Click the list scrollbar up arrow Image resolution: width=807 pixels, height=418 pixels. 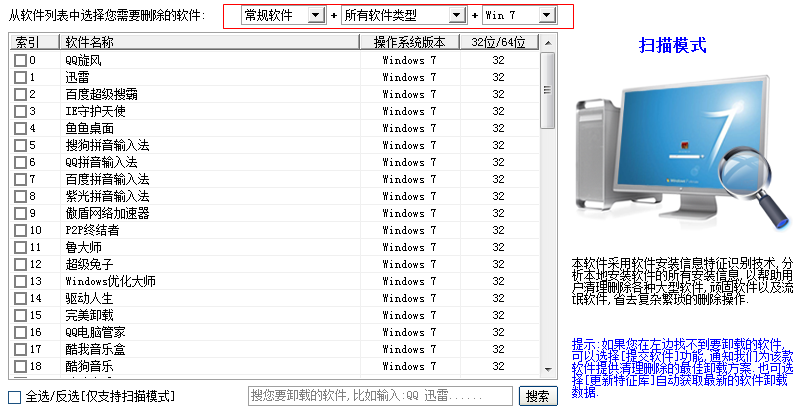click(548, 43)
